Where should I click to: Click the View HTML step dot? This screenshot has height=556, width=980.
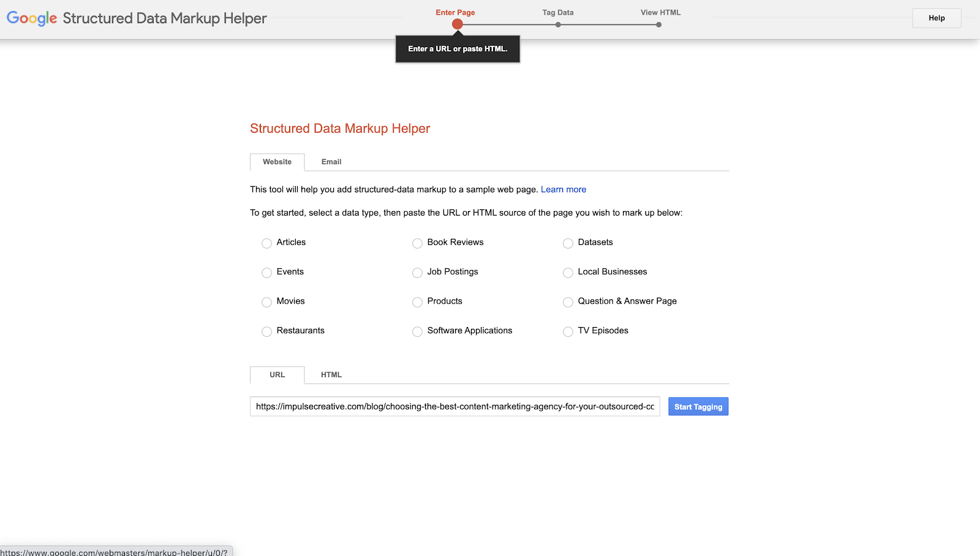click(658, 25)
